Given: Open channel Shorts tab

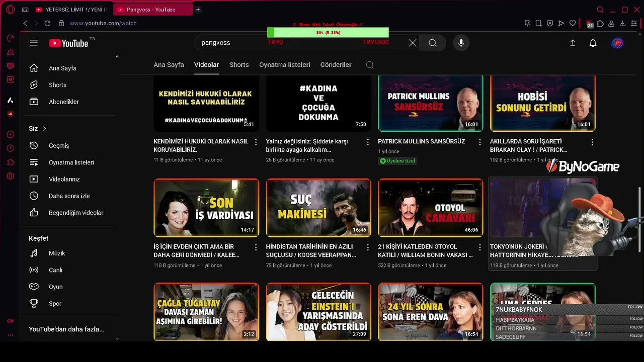Looking at the screenshot, I should click(239, 65).
